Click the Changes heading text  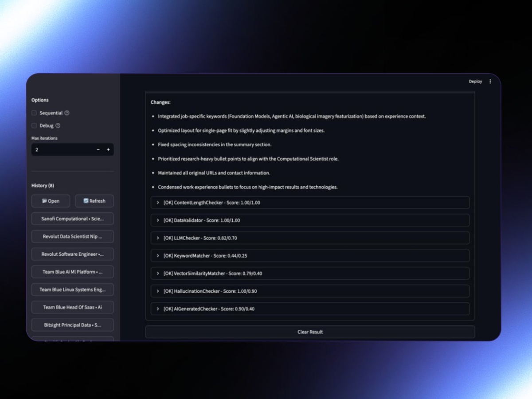click(160, 102)
